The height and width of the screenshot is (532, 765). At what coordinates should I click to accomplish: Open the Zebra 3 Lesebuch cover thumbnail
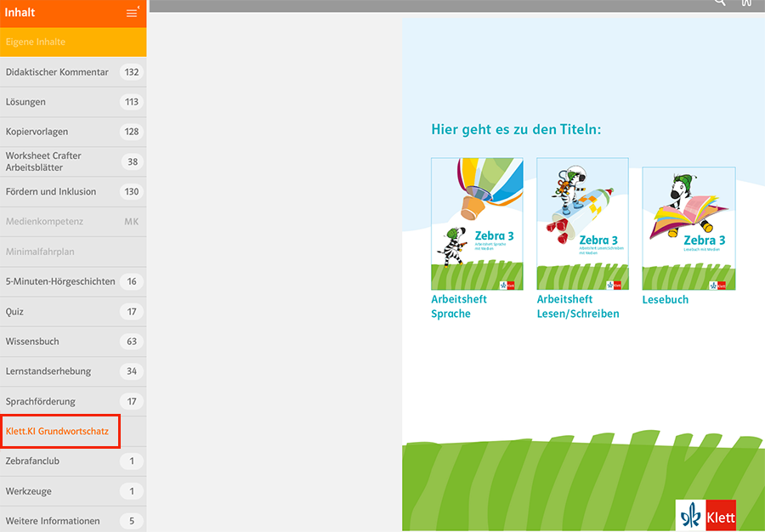coord(688,229)
